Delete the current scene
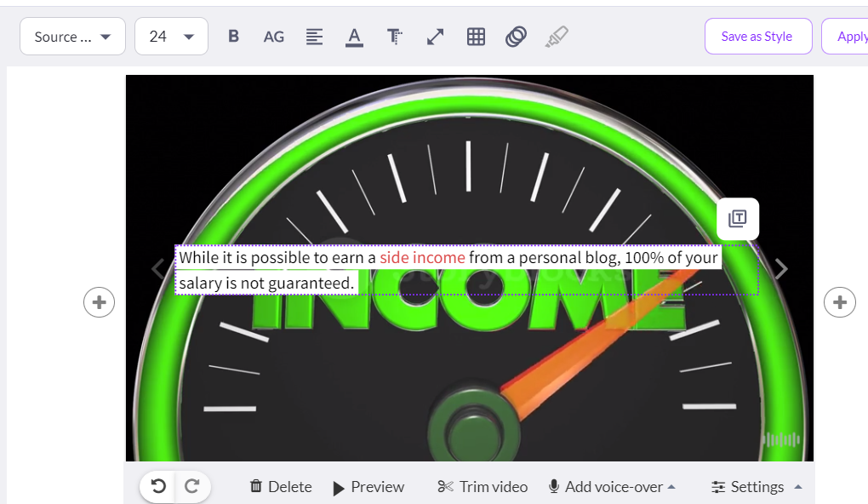Screen dimensions: 868x504 [281, 487]
